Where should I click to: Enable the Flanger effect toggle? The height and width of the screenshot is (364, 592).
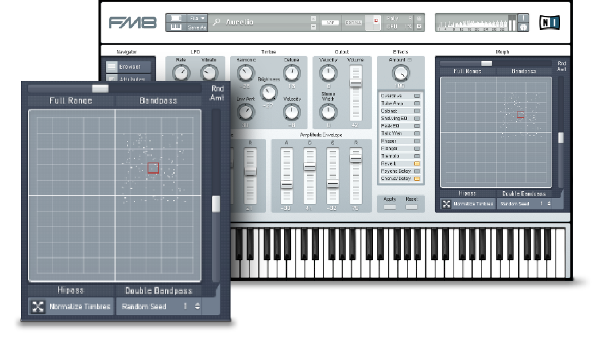pyautogui.click(x=417, y=148)
